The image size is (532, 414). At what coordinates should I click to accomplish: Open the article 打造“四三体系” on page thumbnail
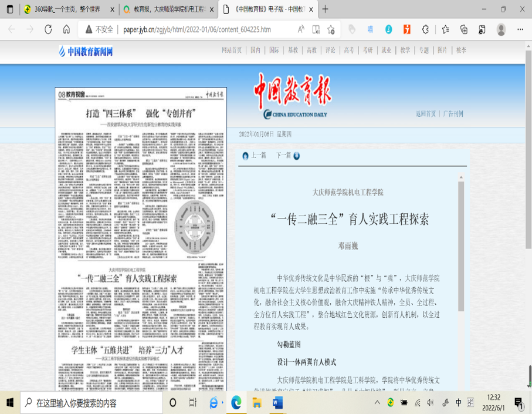(x=141, y=113)
